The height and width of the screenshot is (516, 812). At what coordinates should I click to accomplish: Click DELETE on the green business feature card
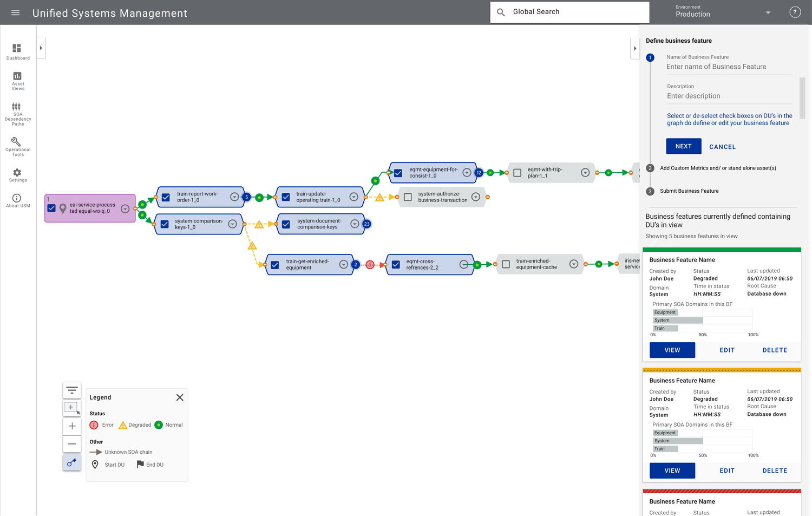(775, 350)
